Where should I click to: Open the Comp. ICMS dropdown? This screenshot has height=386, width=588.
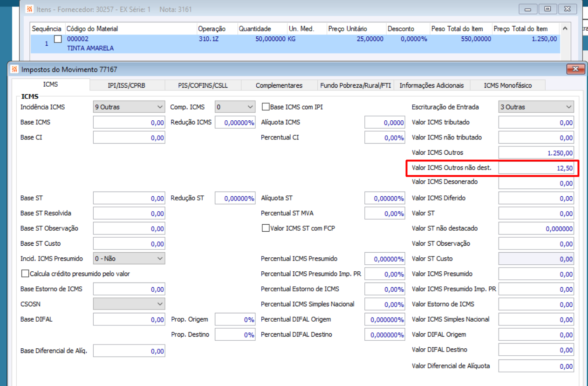235,107
